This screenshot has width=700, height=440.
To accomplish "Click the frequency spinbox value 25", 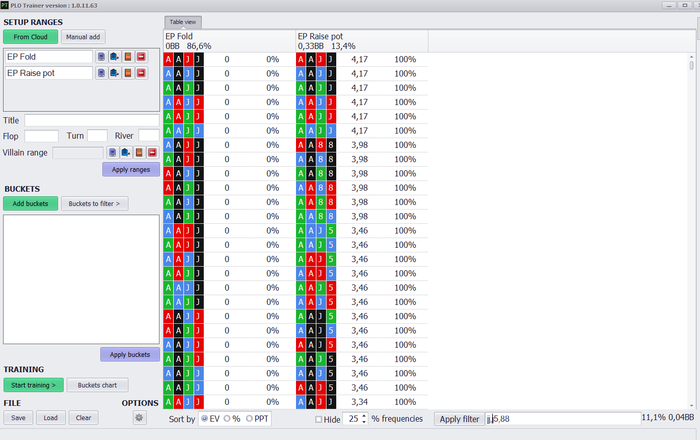I will [x=353, y=419].
